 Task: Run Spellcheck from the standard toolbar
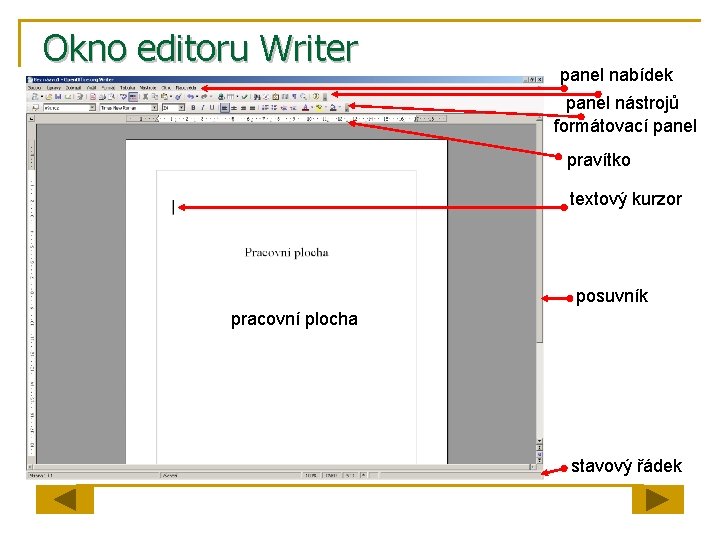(124, 97)
